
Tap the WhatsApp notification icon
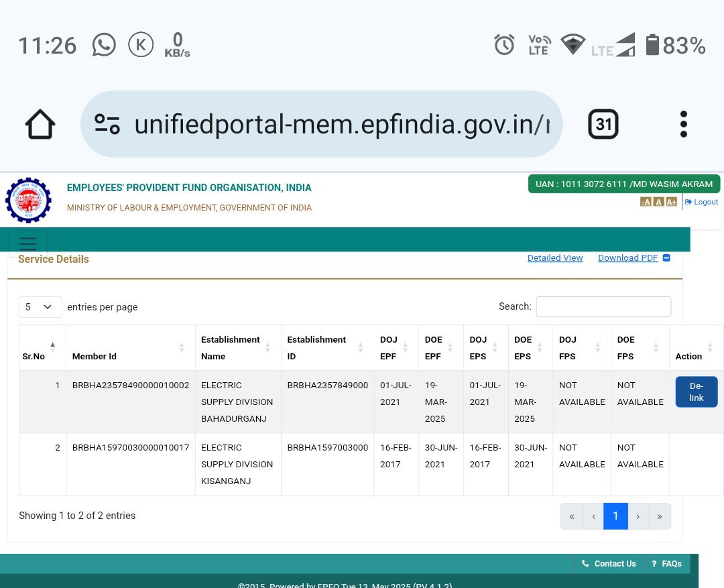click(x=104, y=45)
